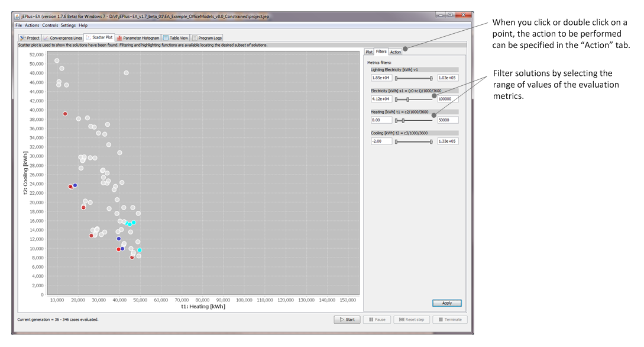Grab the Lighting Electricity slider's upper handle

431,78
